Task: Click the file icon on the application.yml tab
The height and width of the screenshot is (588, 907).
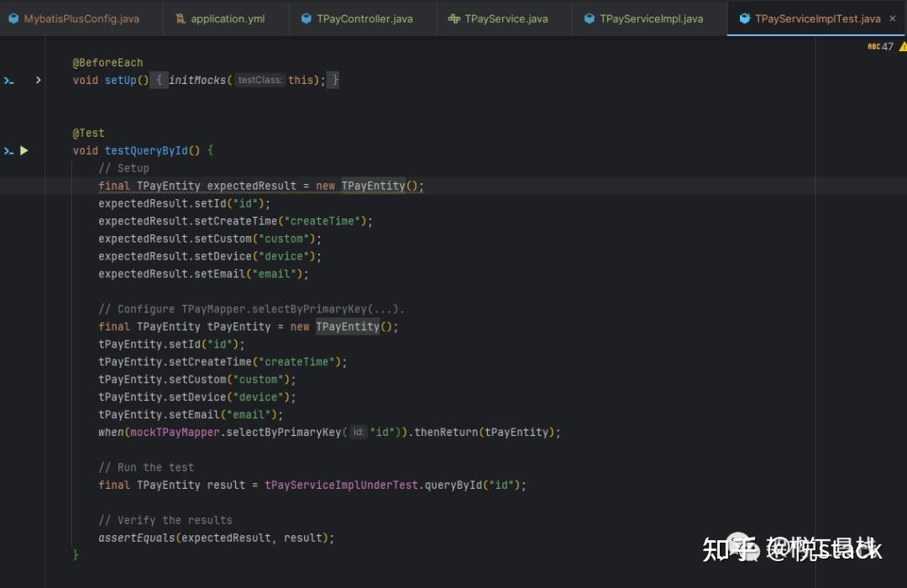Action: coord(179,17)
